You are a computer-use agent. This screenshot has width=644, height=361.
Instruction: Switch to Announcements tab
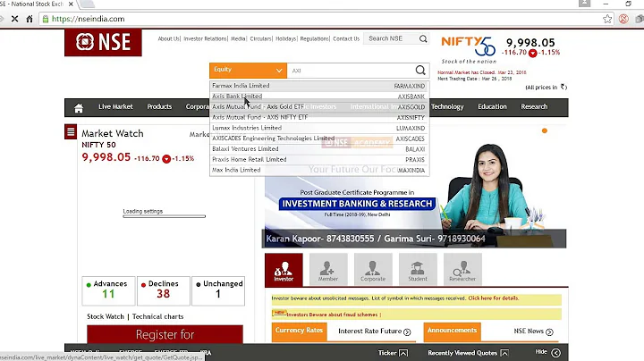tap(452, 331)
